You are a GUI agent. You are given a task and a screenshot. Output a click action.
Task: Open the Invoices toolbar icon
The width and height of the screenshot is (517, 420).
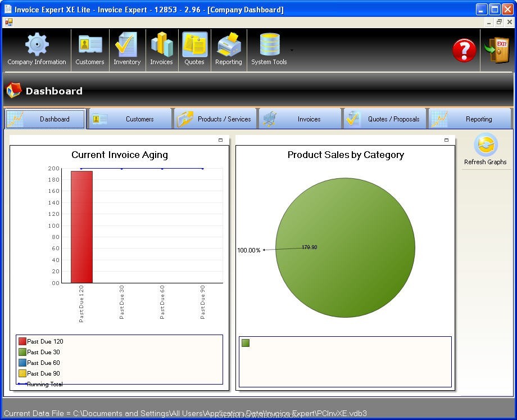[162, 49]
